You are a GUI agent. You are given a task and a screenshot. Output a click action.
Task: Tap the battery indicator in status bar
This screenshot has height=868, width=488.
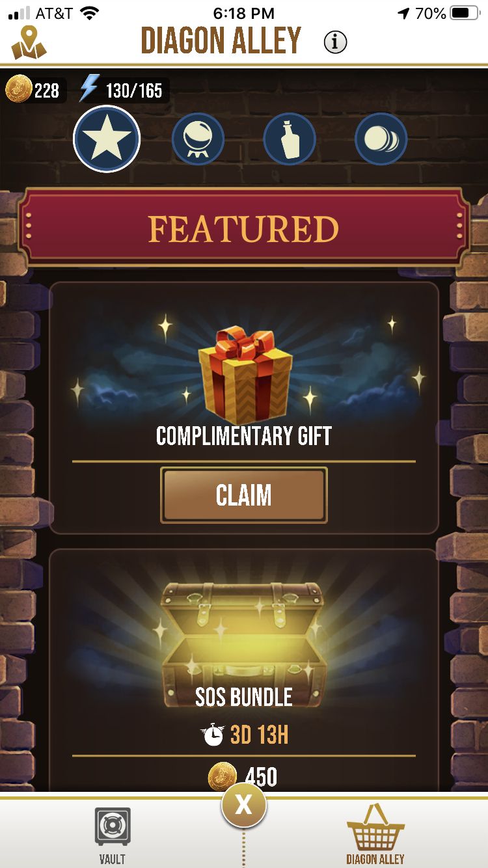tap(464, 13)
